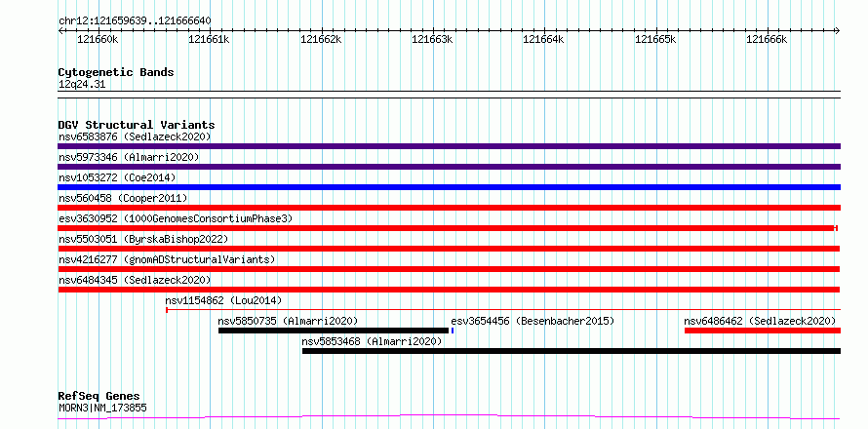Click small blue marker for esv3654456
The image size is (868, 429).
coord(453,331)
